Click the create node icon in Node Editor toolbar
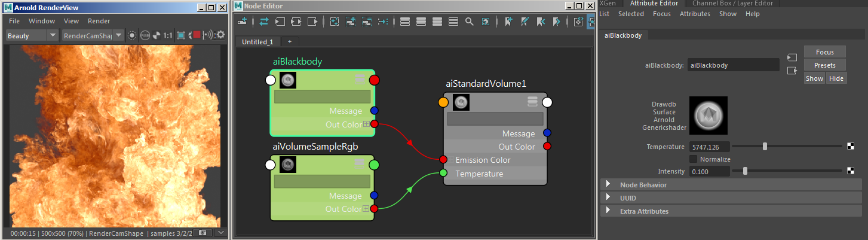Screen dimensions: 868x240 coord(243,22)
